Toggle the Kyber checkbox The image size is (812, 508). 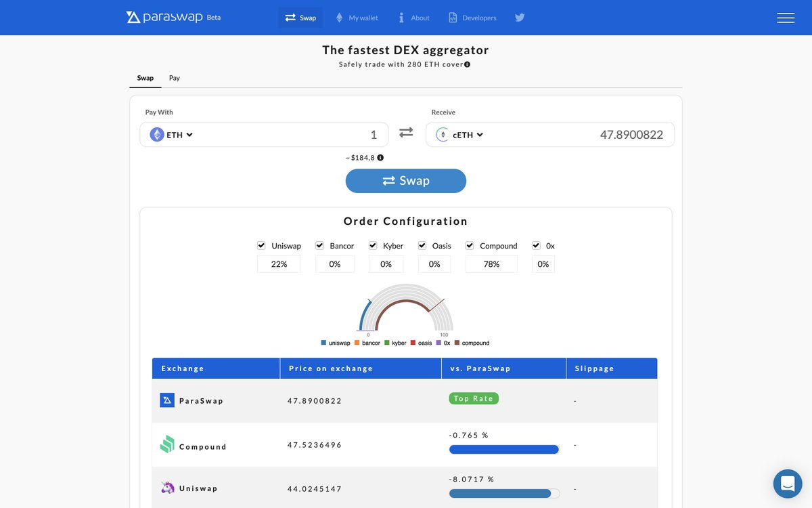[373, 245]
